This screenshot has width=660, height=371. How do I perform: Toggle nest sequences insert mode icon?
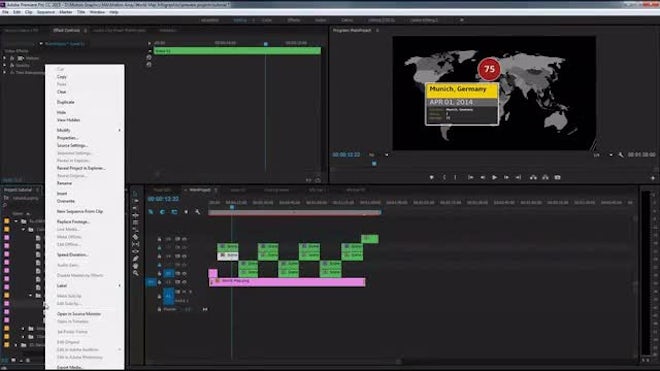(x=151, y=212)
